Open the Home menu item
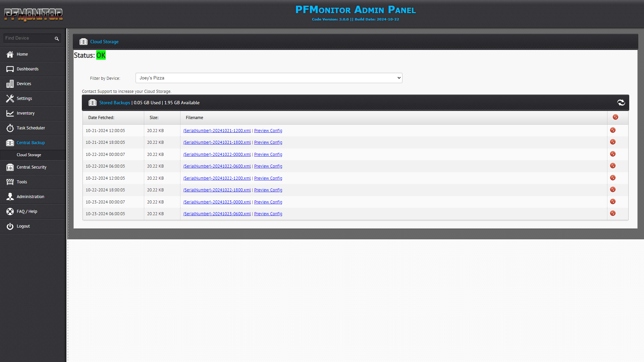Viewport: 644px width, 362px height. click(x=33, y=54)
